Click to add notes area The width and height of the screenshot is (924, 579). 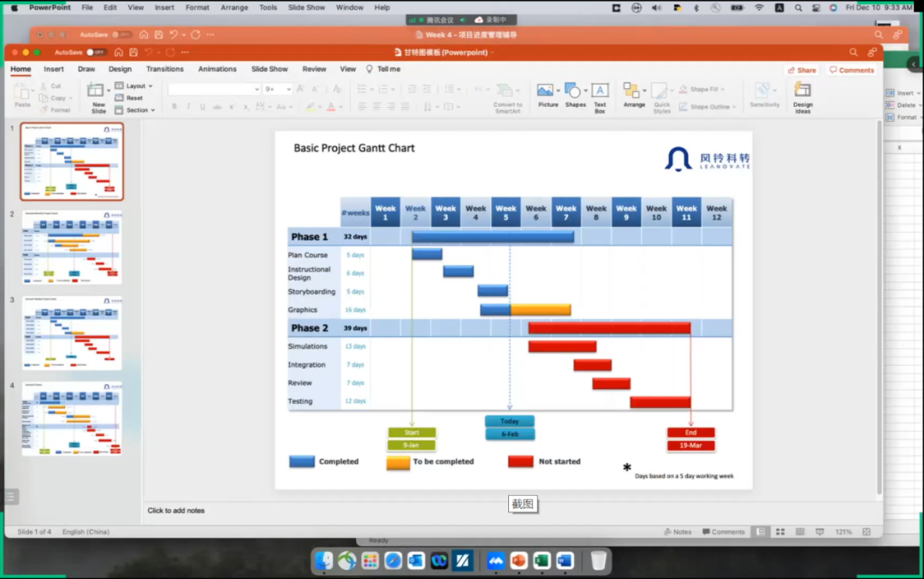coord(175,511)
